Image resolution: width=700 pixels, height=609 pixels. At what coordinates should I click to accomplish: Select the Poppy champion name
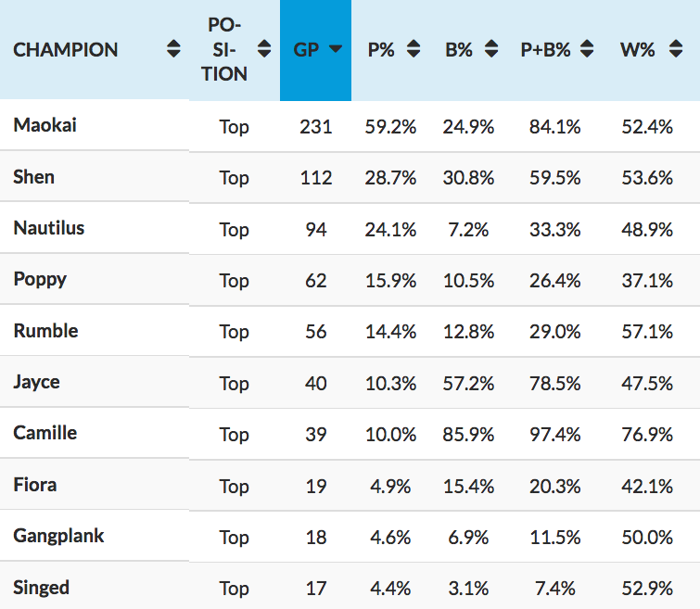pos(40,279)
